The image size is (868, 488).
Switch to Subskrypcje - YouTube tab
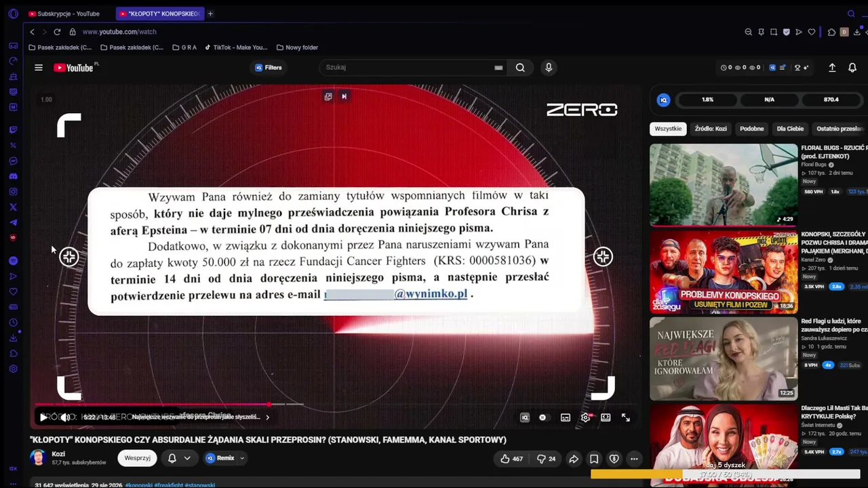pyautogui.click(x=64, y=14)
